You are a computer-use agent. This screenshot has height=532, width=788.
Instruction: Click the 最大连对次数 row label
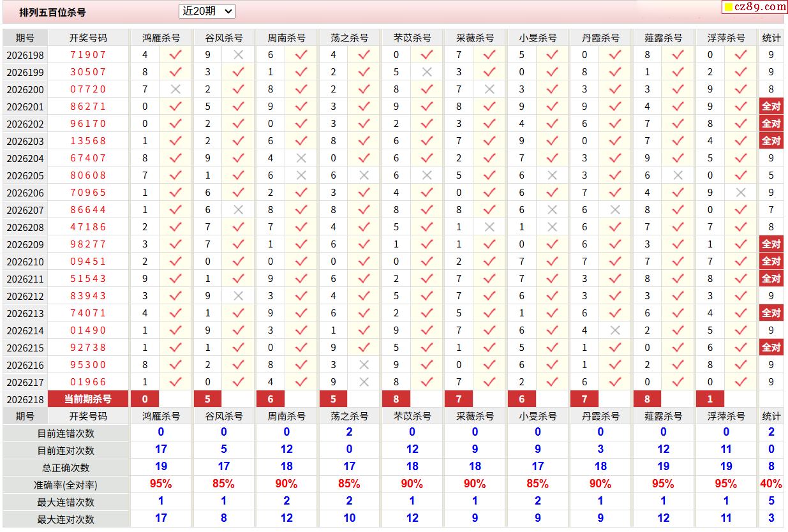pyautogui.click(x=66, y=519)
